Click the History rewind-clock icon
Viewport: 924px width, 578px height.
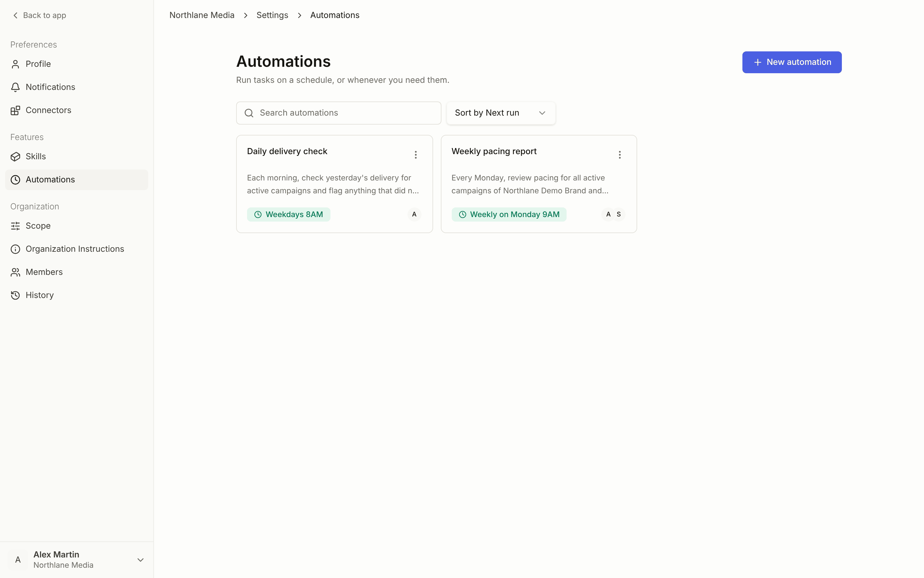tap(15, 295)
